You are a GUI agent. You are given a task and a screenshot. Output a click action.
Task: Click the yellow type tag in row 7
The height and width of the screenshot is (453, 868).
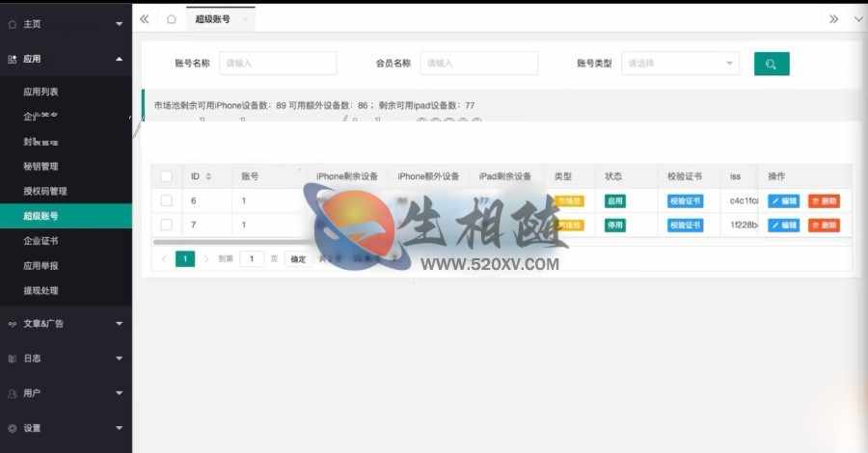569,226
